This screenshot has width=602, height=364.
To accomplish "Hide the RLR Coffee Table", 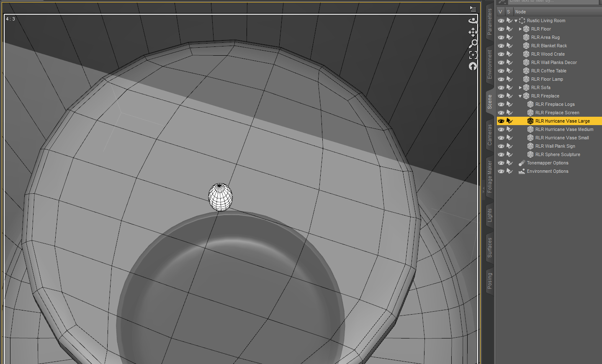I will tap(501, 71).
